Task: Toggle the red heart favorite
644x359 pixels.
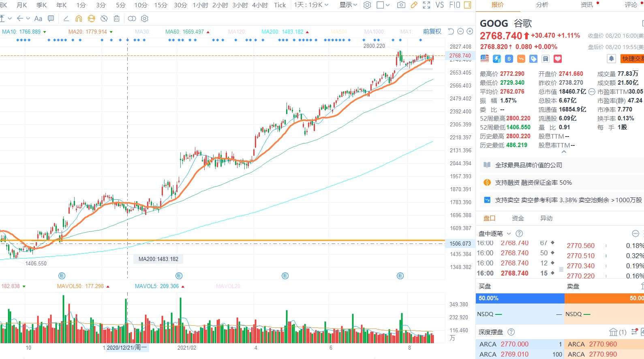Action: (558, 59)
